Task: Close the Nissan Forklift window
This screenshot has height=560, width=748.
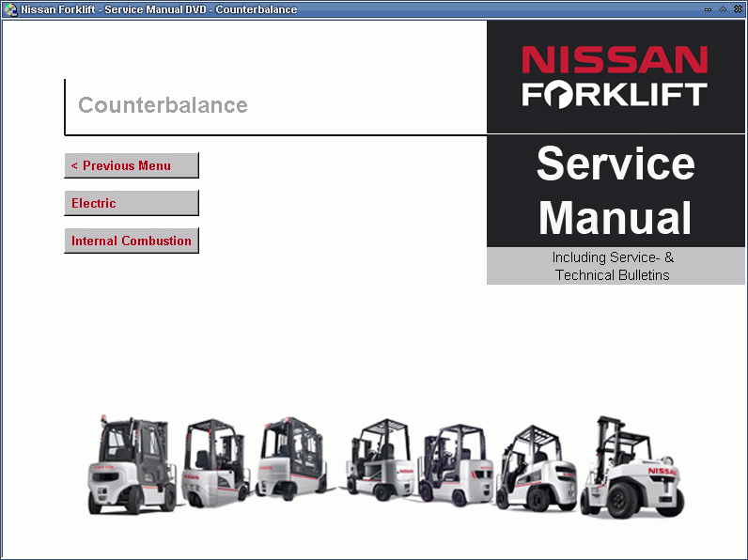Action: [x=738, y=9]
